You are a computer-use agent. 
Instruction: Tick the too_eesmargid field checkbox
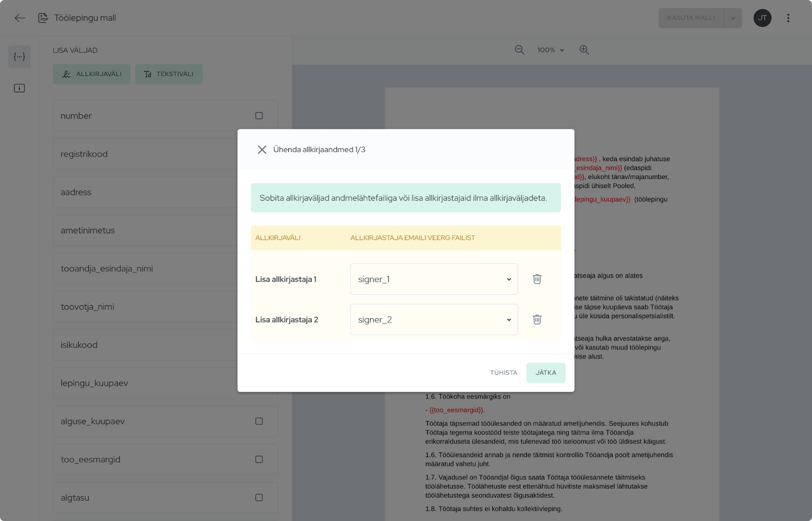[x=259, y=460]
